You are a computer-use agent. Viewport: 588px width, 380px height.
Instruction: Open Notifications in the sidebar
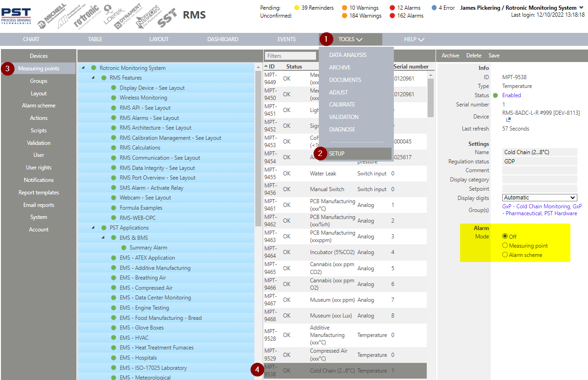(x=39, y=180)
